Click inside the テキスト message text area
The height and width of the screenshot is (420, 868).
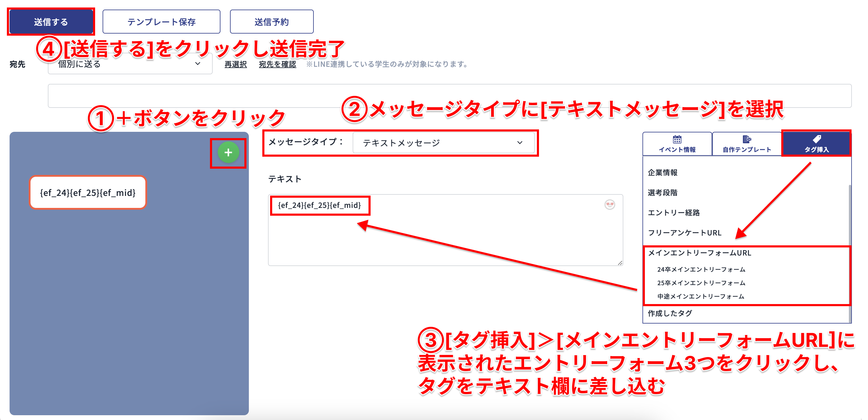pos(445,240)
